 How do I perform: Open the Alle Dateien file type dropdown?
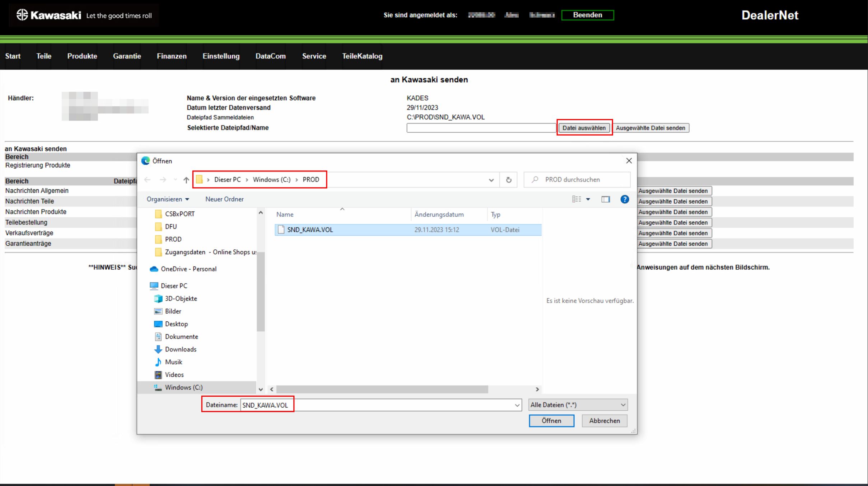point(578,405)
